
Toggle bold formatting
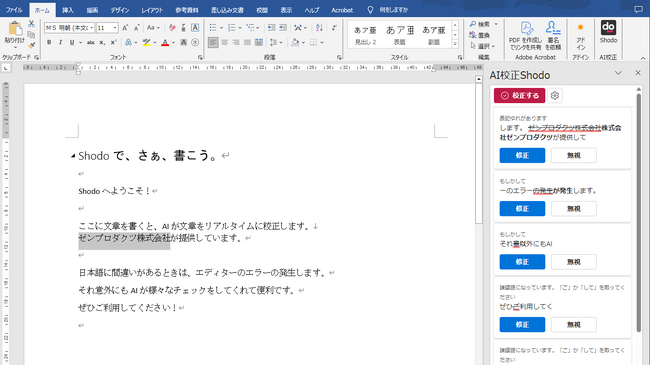click(49, 42)
